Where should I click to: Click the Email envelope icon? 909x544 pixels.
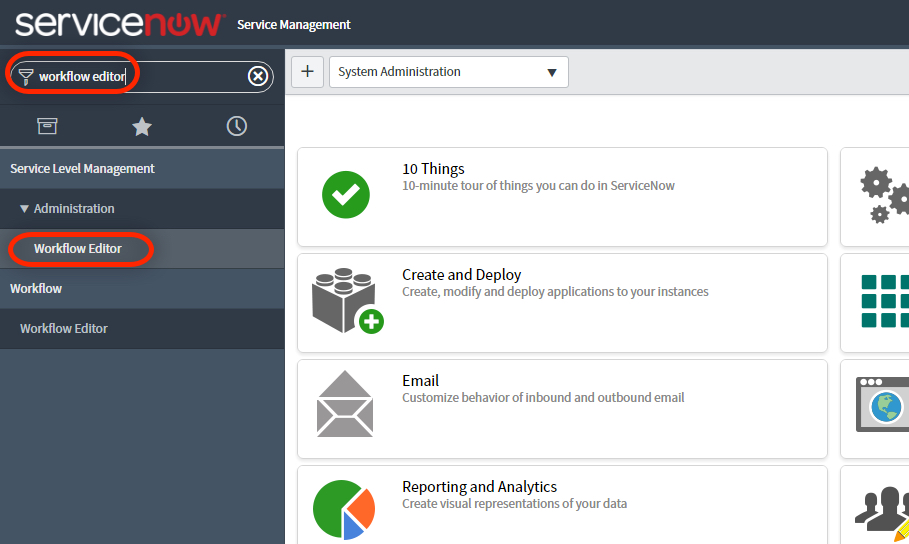click(345, 404)
